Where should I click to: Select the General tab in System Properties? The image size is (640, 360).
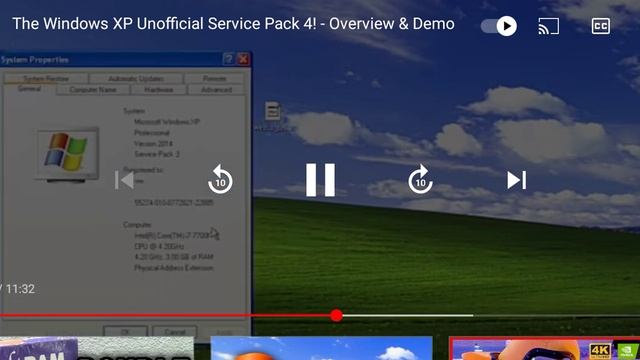(29, 89)
